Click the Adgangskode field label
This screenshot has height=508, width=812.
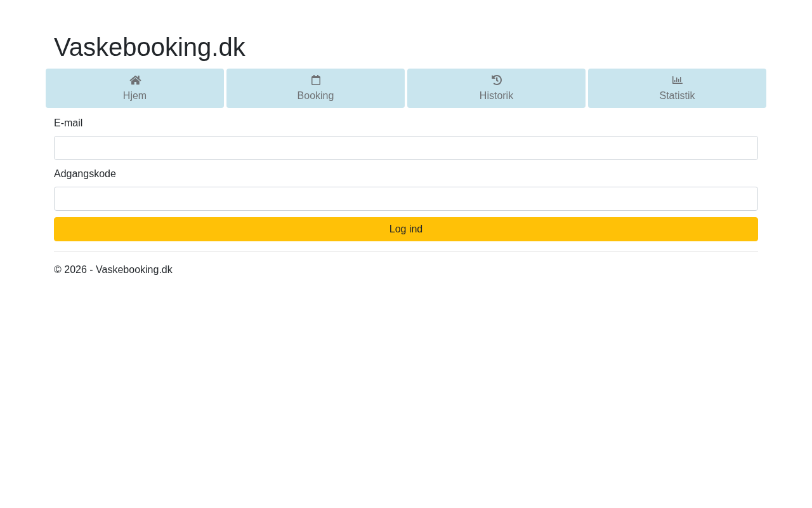point(85,174)
